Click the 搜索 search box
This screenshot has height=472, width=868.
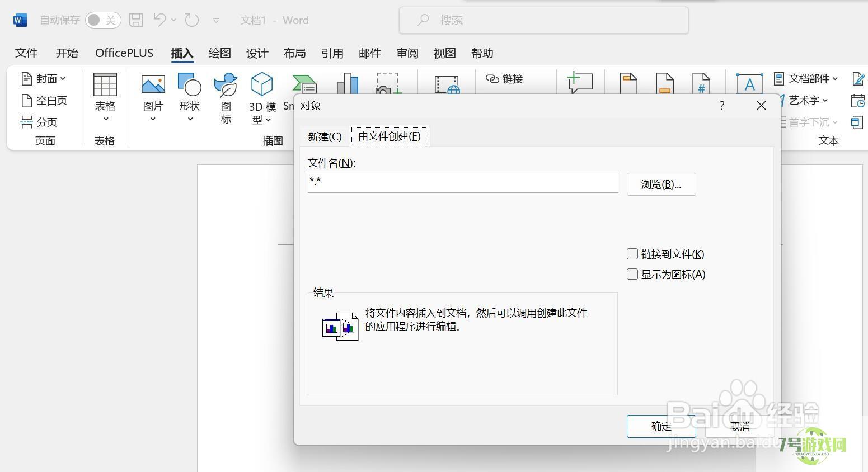543,20
